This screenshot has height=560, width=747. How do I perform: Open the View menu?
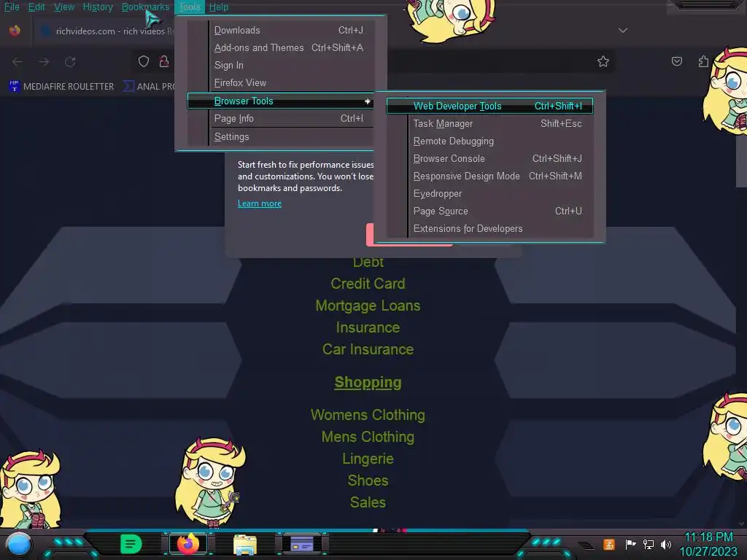64,7
